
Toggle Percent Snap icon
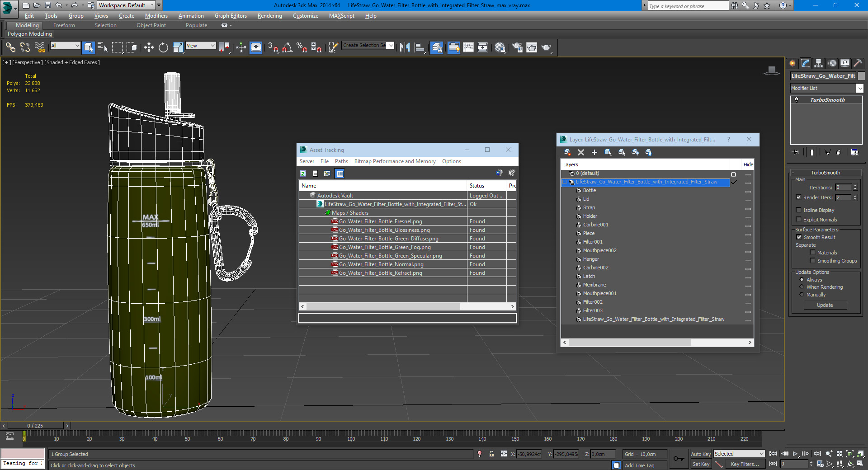[302, 47]
